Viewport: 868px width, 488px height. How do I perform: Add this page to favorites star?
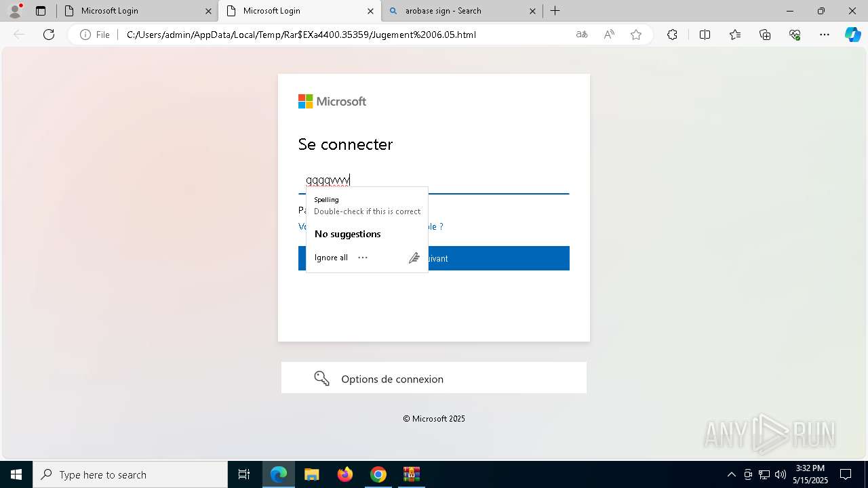coord(636,35)
